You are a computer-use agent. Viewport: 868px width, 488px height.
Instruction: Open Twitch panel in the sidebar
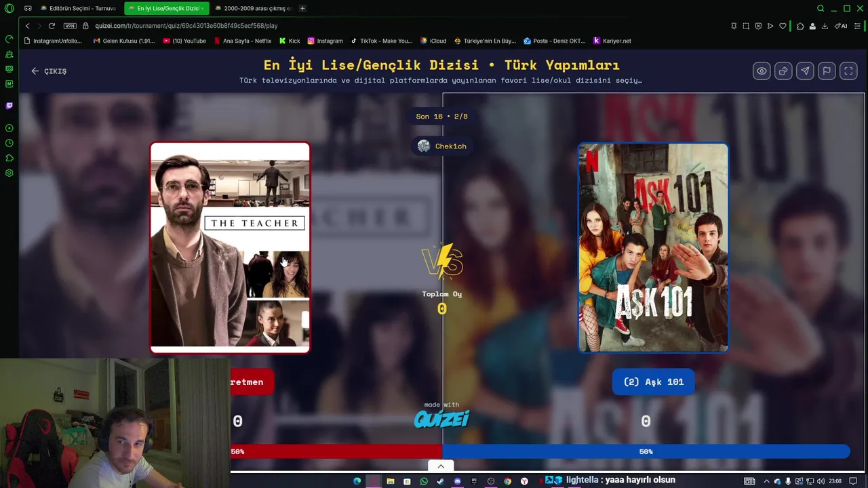[9, 106]
